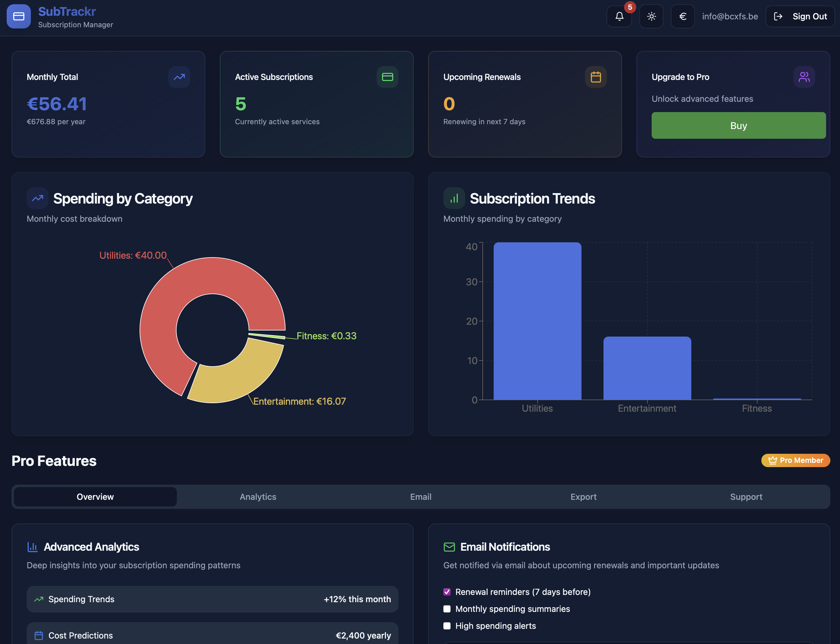This screenshot has height=644, width=840.
Task: Click the Monthly Total trend icon
Action: [x=179, y=77]
